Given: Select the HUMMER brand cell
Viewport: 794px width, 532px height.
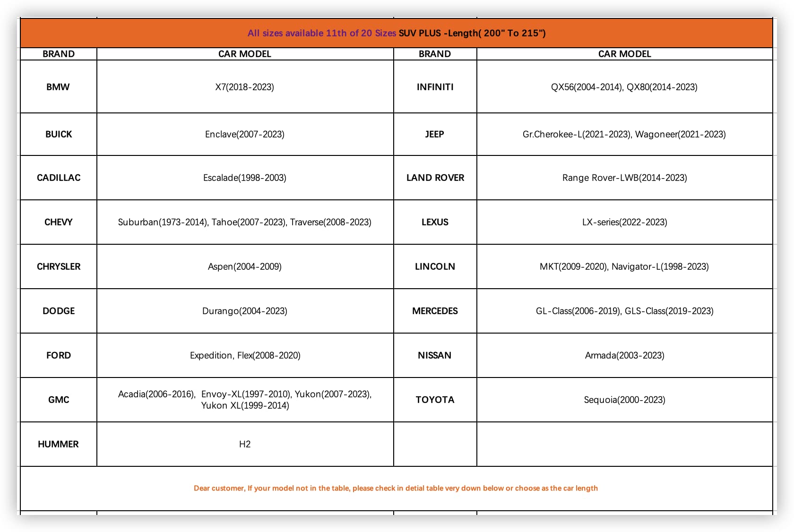Looking at the screenshot, I should click(x=59, y=444).
